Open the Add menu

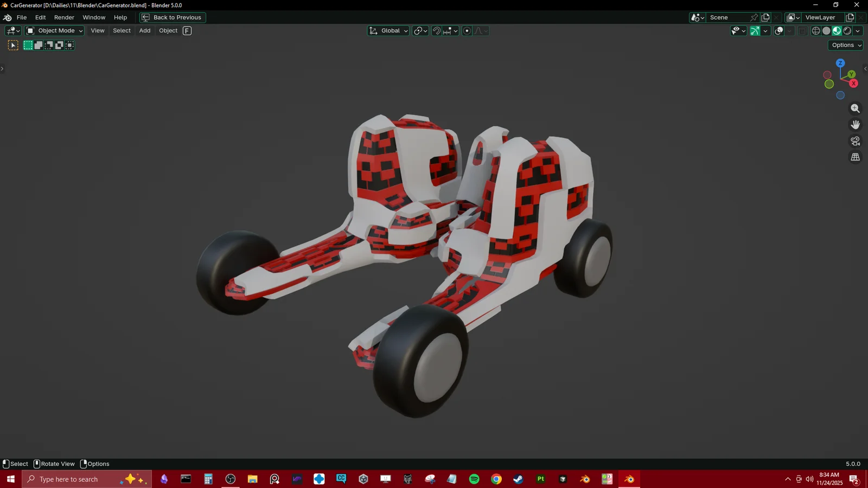coord(144,30)
